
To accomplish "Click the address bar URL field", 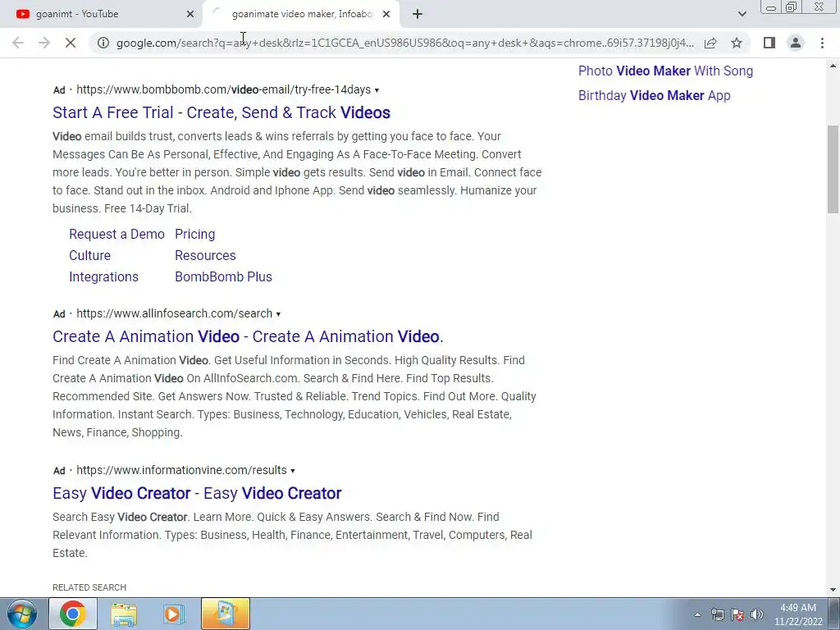I will click(x=405, y=43).
